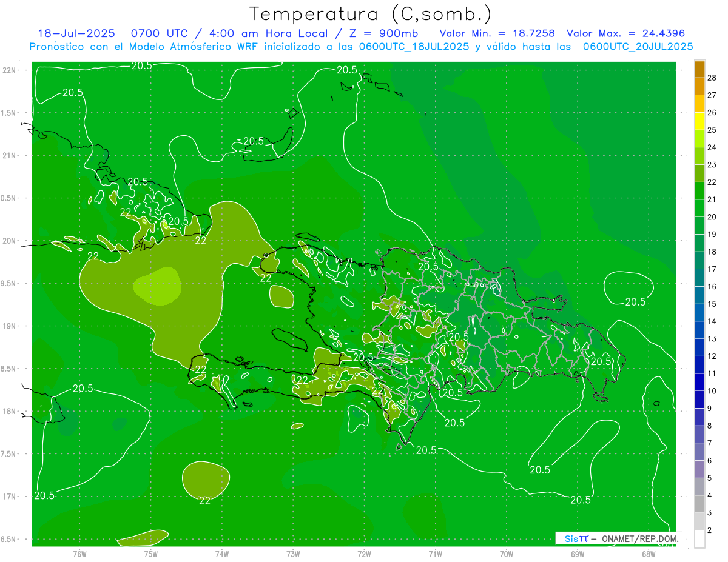
Task: Pick the olive legend swatch between 22 and 23
Action: tap(699, 173)
